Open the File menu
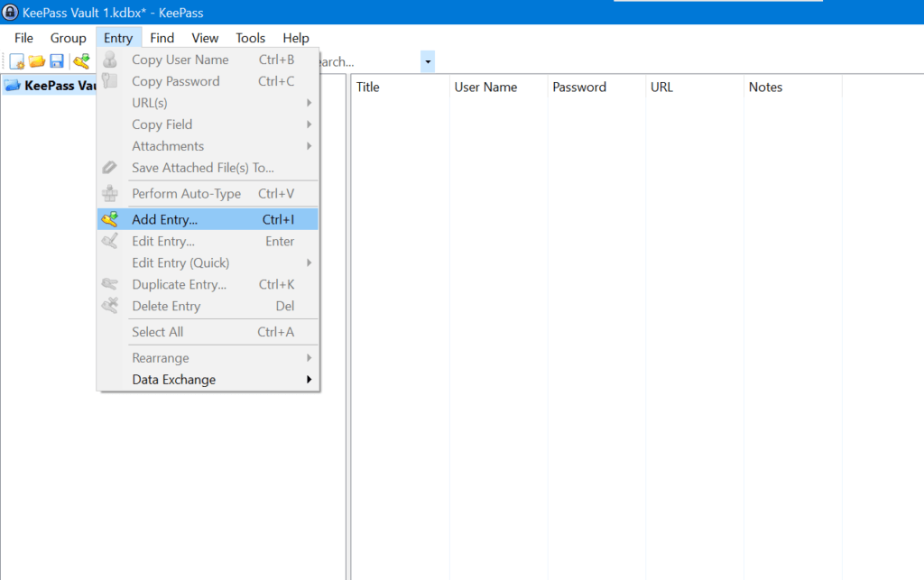This screenshot has height=580, width=924. (x=23, y=38)
